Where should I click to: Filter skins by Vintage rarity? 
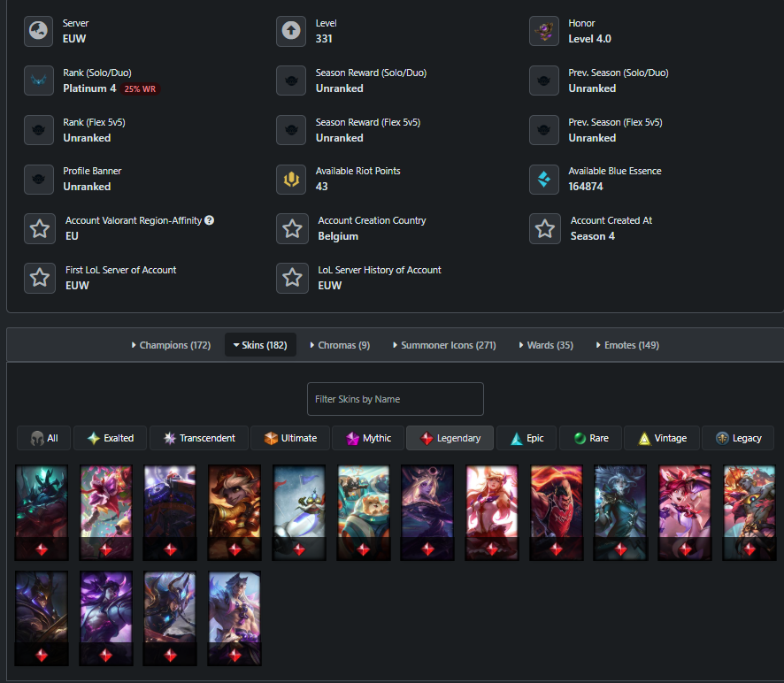coord(662,438)
